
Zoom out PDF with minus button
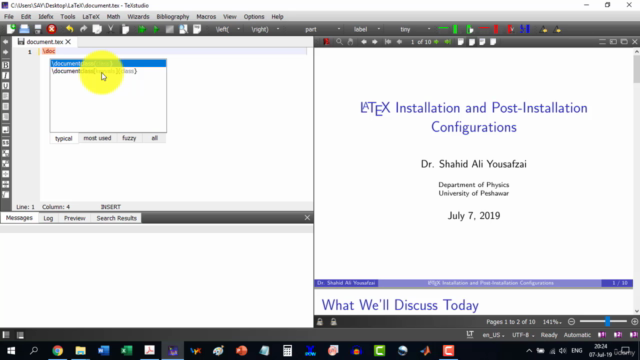571,322
